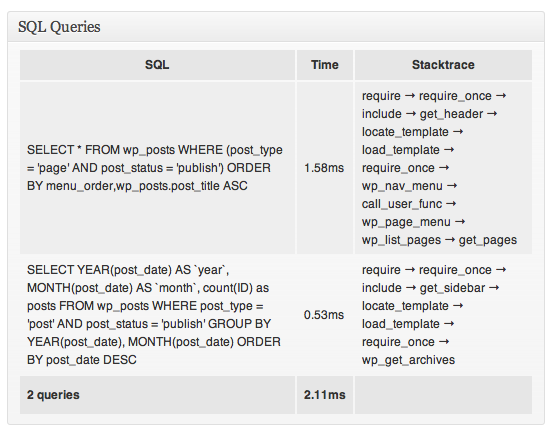The width and height of the screenshot is (556, 433).
Task: Click the 0.53ms time cell
Action: 324,315
